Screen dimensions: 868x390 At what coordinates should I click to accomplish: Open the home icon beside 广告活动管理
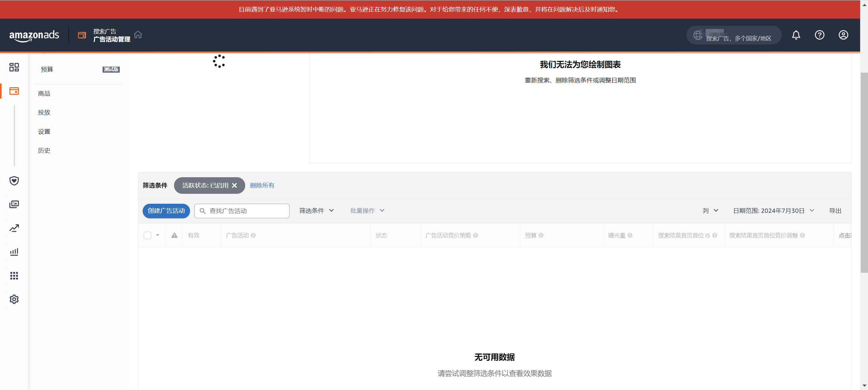pyautogui.click(x=138, y=35)
